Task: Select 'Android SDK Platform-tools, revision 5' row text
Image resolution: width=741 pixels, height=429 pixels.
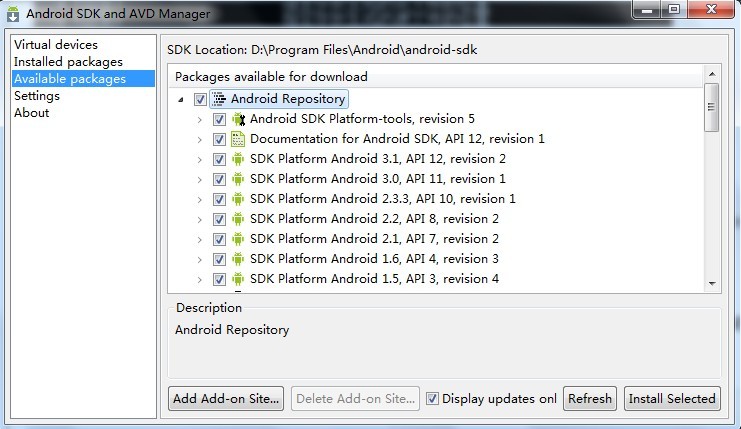Action: (x=362, y=119)
